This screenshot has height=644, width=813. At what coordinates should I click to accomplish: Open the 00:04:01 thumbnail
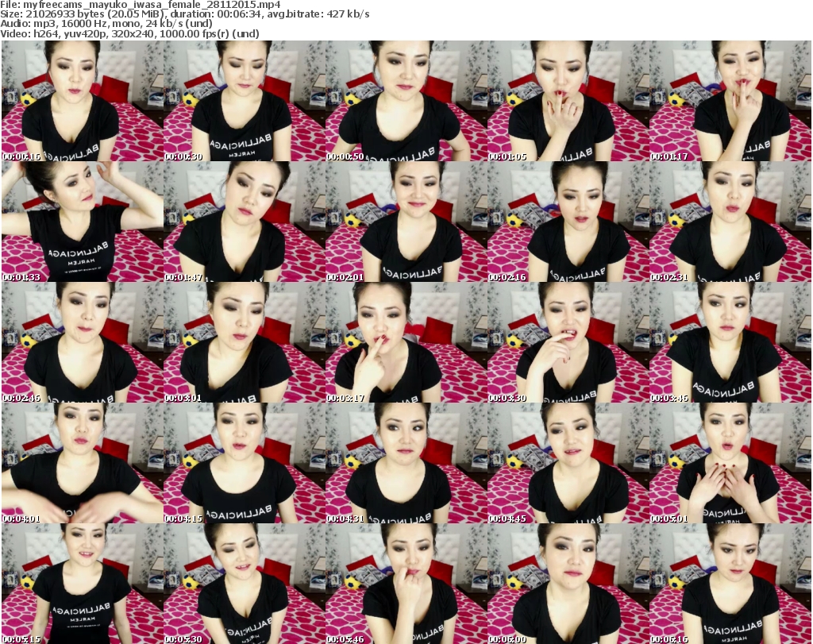[x=83, y=464]
